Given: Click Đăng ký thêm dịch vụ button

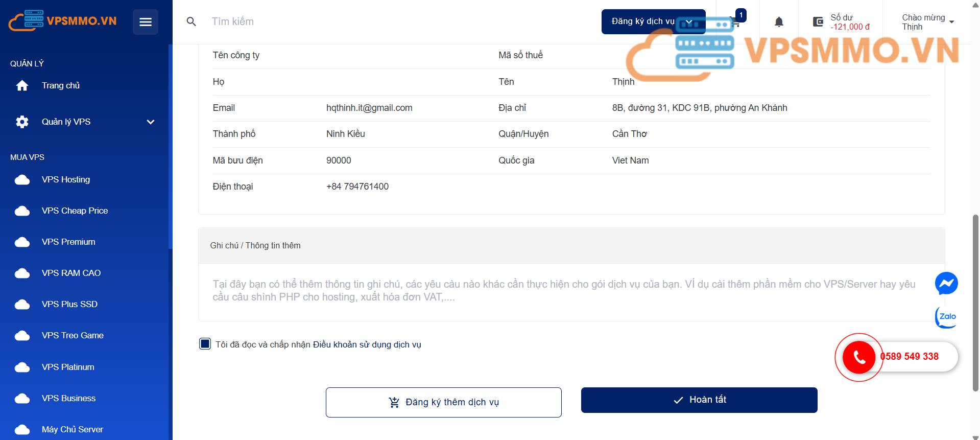Looking at the screenshot, I should [x=443, y=403].
